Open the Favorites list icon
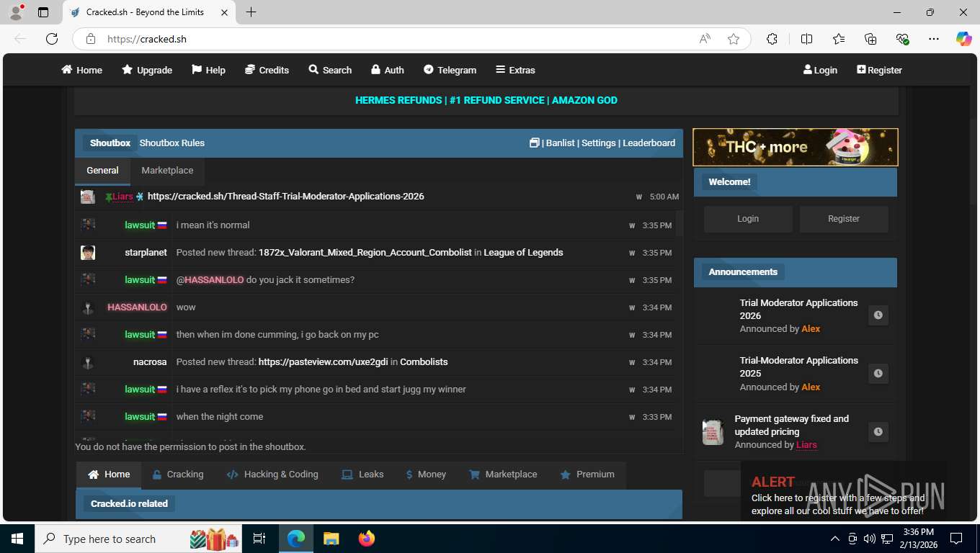Viewport: 980px width, 553px height. click(839, 39)
